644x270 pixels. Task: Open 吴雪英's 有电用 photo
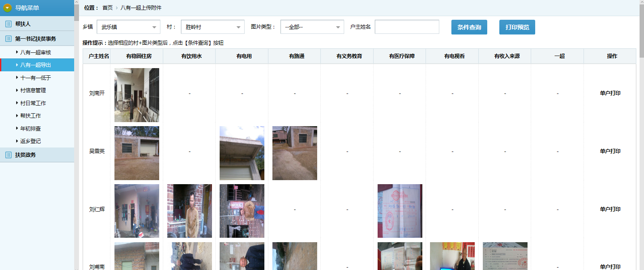[242, 153]
